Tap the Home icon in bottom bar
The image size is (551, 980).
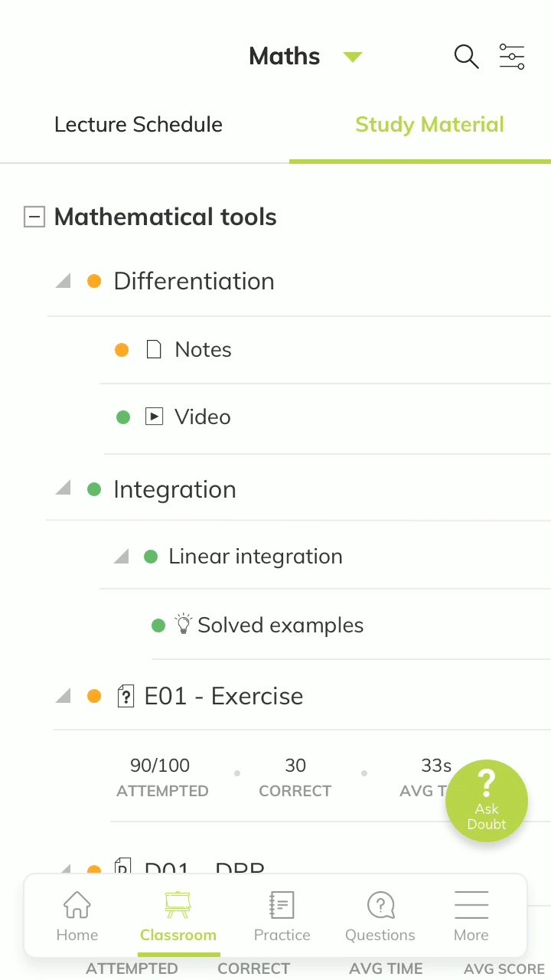pyautogui.click(x=77, y=904)
